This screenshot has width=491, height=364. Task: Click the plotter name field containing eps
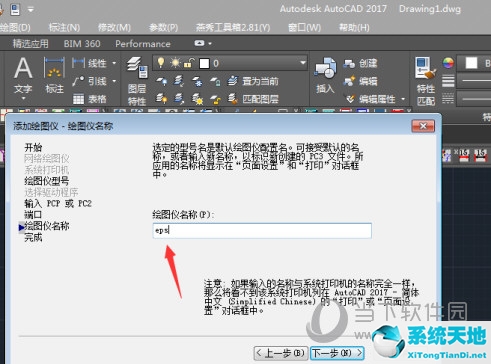click(x=262, y=231)
